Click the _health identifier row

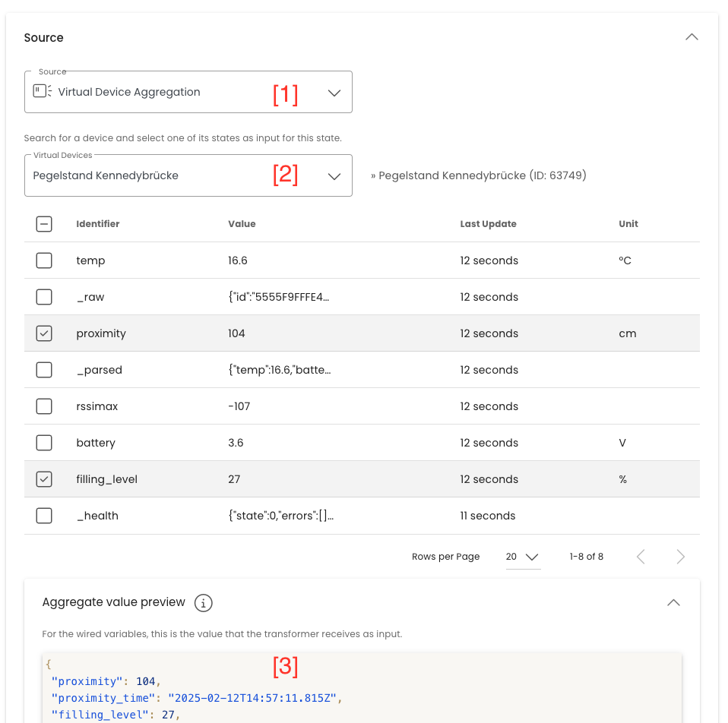[97, 515]
